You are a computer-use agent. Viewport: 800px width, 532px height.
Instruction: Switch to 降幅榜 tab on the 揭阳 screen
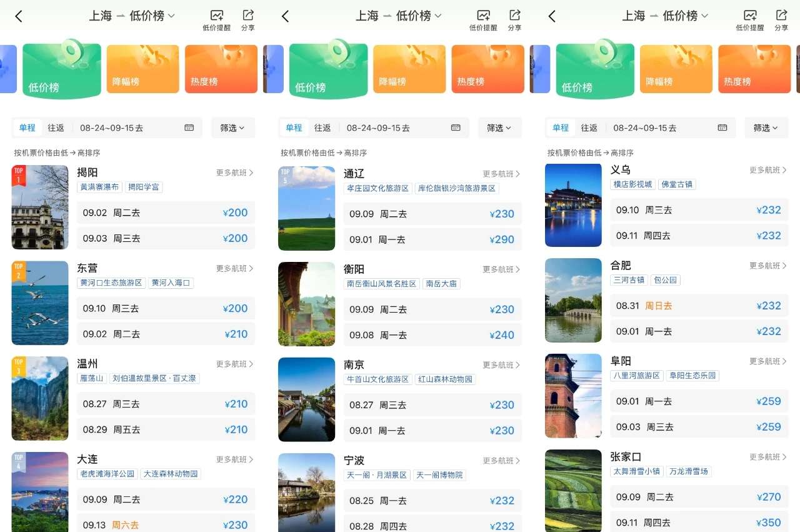[142, 69]
